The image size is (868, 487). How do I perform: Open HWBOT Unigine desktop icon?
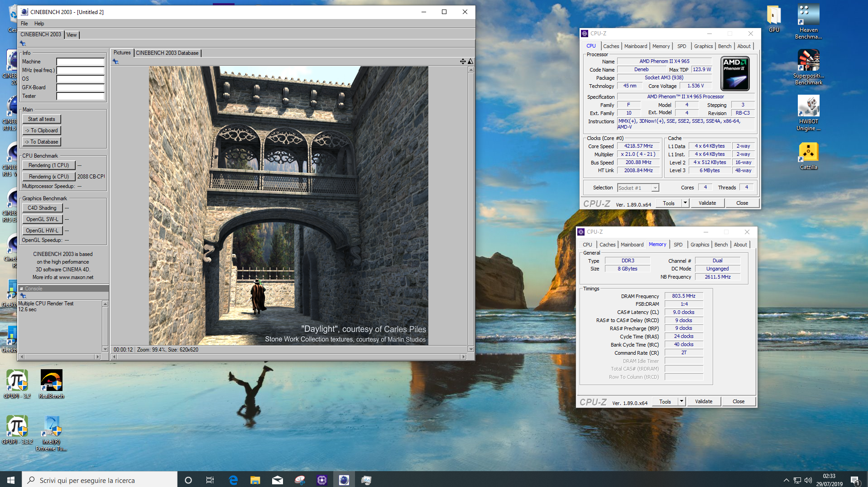click(x=808, y=113)
